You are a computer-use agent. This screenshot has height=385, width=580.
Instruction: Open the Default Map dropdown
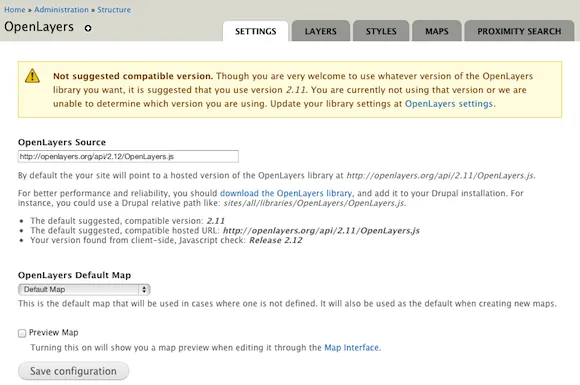coord(84,290)
